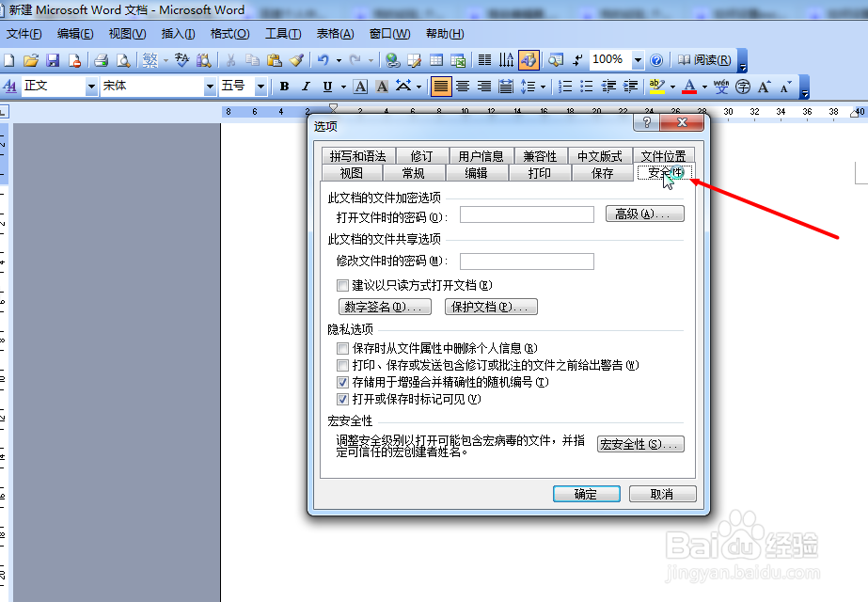Apply numbered list formatting
Image resolution: width=868 pixels, height=602 pixels.
(x=565, y=87)
